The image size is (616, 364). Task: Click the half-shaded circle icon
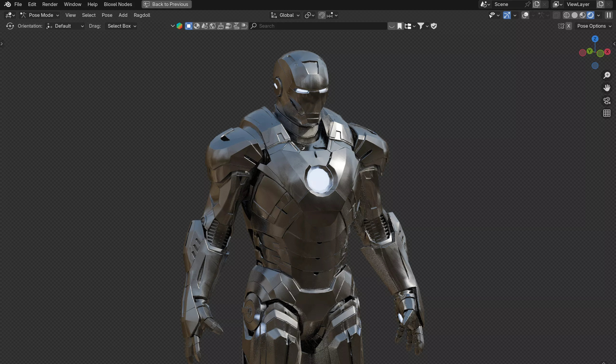tap(197, 26)
